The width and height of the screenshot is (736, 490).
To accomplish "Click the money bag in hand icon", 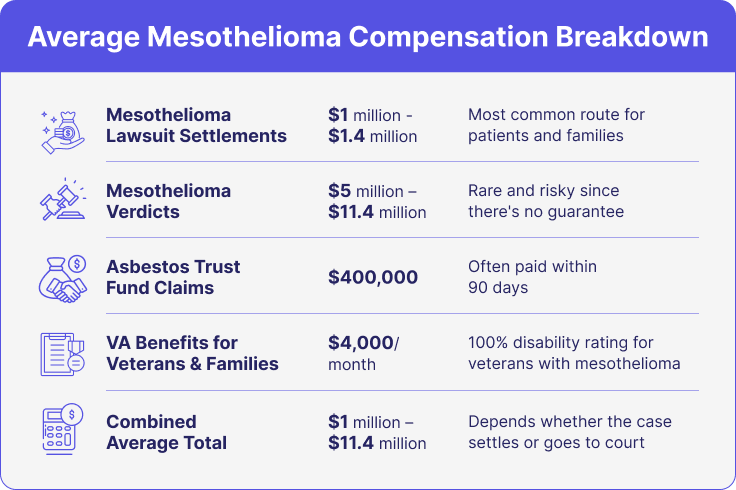I will coord(62,126).
